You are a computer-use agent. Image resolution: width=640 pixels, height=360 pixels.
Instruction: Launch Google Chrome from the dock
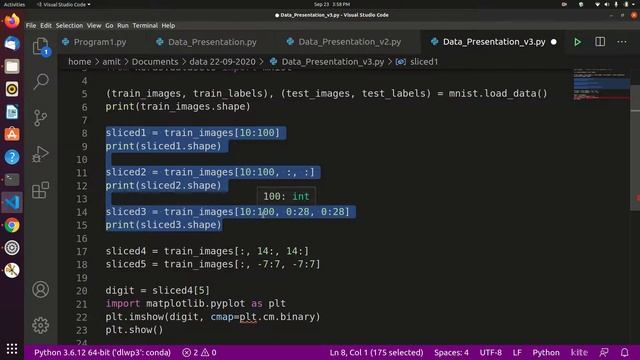12,225
